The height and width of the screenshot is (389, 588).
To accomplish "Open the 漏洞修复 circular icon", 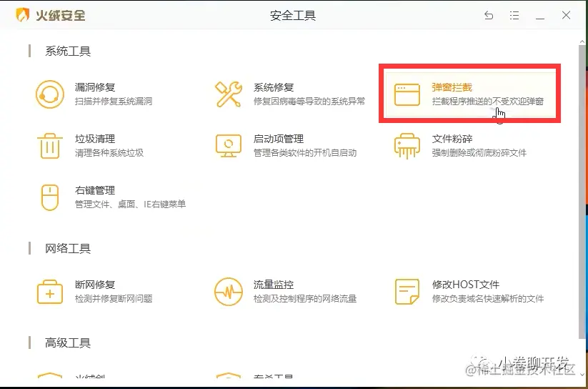I will tap(50, 94).
